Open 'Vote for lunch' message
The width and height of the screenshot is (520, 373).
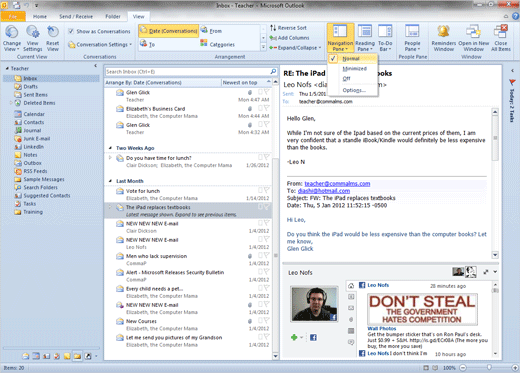[188, 194]
